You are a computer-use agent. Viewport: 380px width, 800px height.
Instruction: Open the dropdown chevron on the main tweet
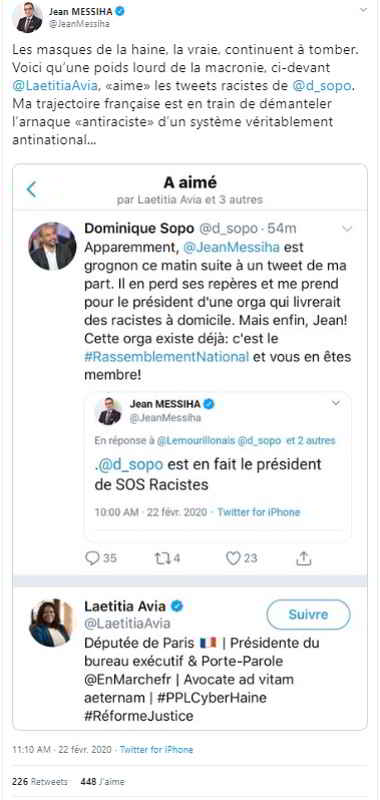pos(363,10)
